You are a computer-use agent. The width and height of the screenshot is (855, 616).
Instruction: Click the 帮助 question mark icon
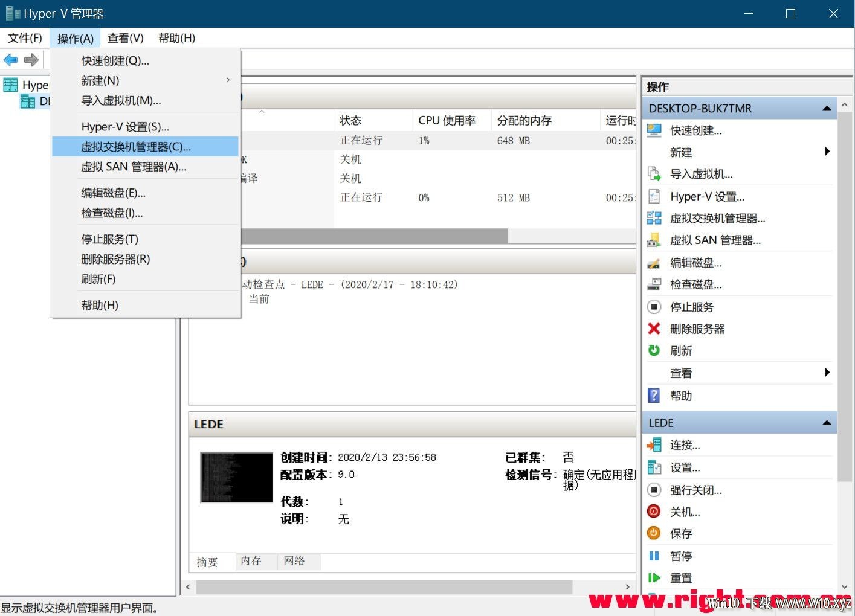[x=654, y=396]
